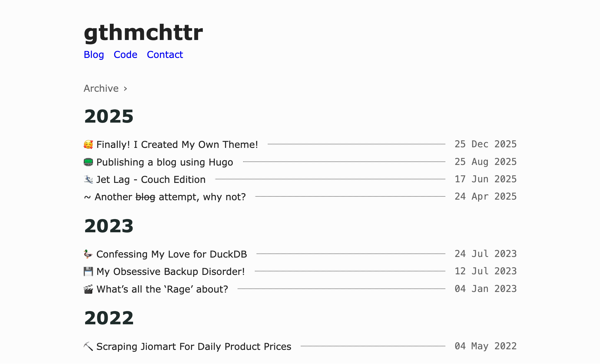Click the clapperboard emoji beside Rage post
This screenshot has width=600, height=364.
point(88,289)
